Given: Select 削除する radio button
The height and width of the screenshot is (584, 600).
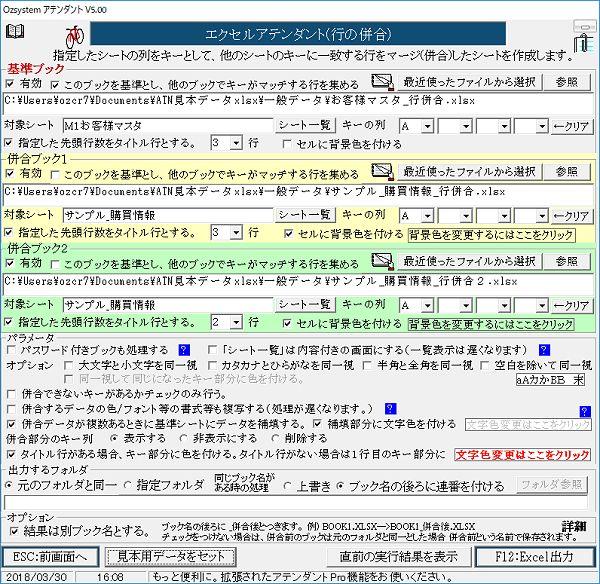Looking at the screenshot, I should pyautogui.click(x=275, y=438).
